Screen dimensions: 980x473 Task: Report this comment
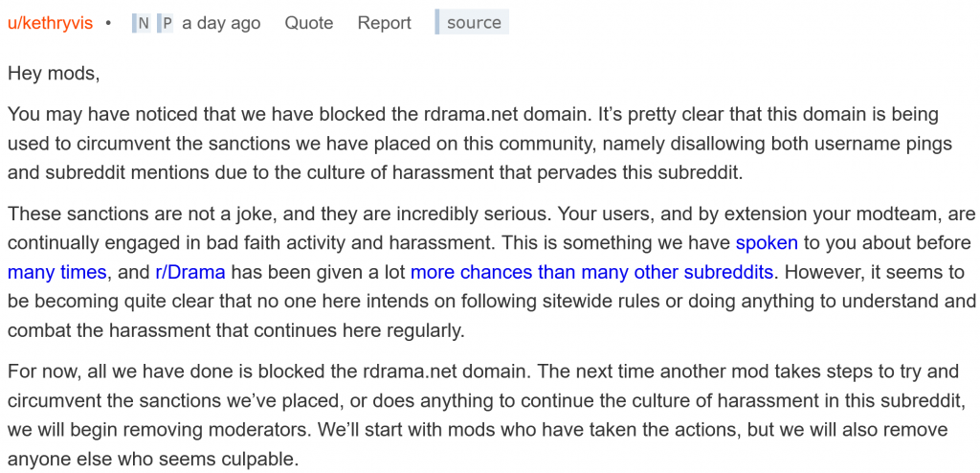384,23
